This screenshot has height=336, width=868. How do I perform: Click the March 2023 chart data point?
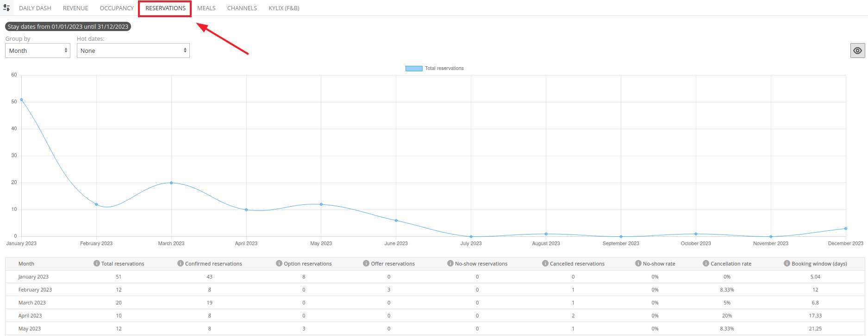click(x=171, y=183)
